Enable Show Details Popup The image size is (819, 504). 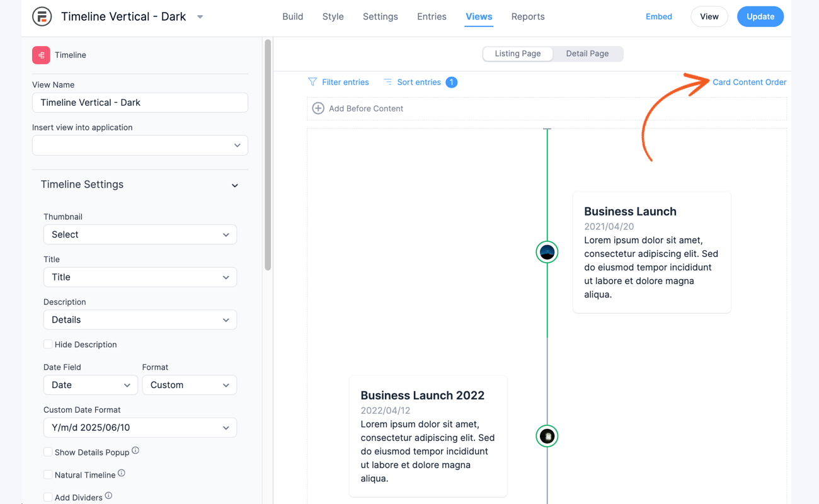48,452
